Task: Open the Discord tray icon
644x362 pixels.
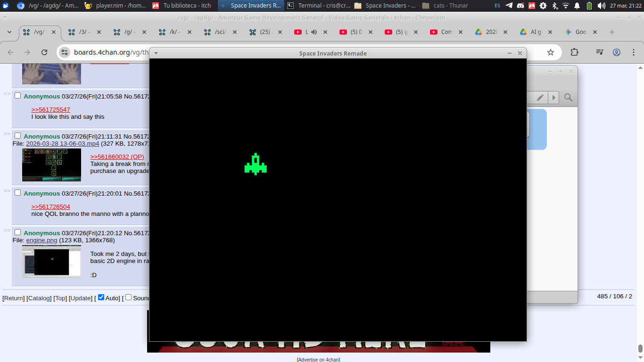Action: (x=520, y=6)
